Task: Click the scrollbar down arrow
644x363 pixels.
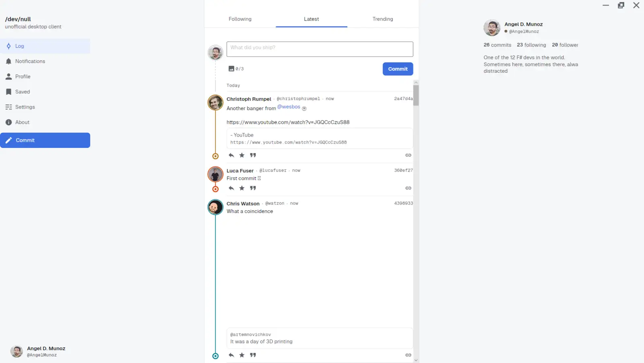Action: [x=416, y=360]
